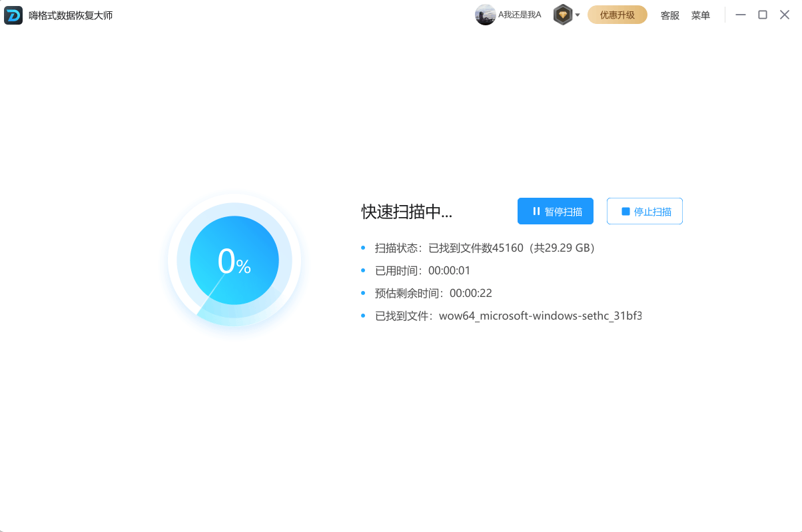The height and width of the screenshot is (532, 802).
Task: Click the found file name wow64_microsoft-windows-sethc
Action: click(x=540, y=316)
